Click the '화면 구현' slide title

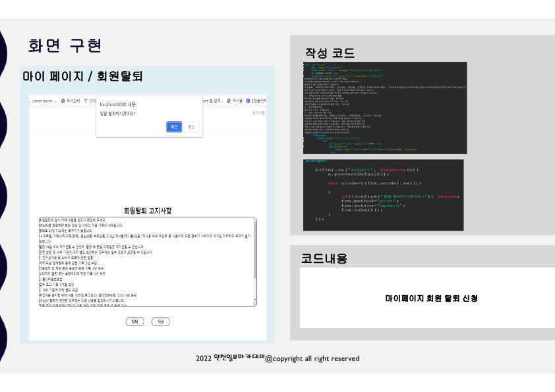(65, 45)
